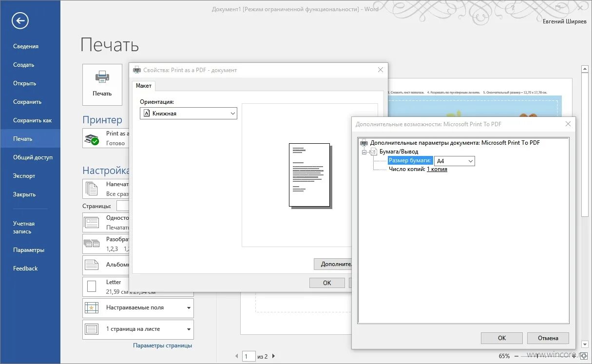Viewport: 592px width, 364px height.
Task: Click Отмена in the Дополнительные возможности dialog
Action: [x=548, y=338]
